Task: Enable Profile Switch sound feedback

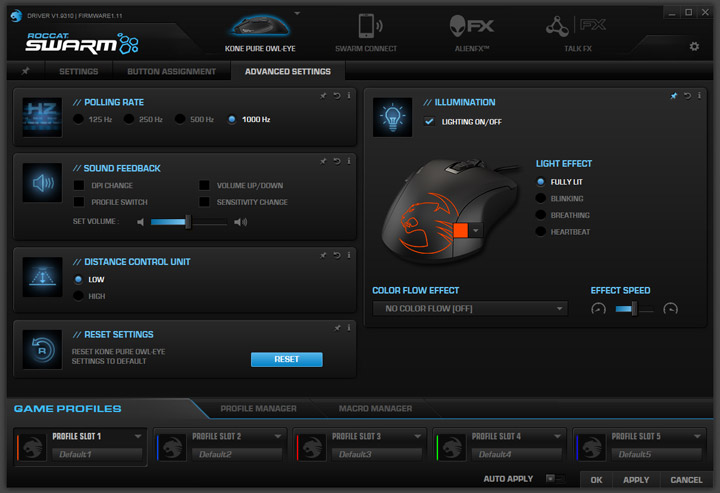Action: pos(79,202)
